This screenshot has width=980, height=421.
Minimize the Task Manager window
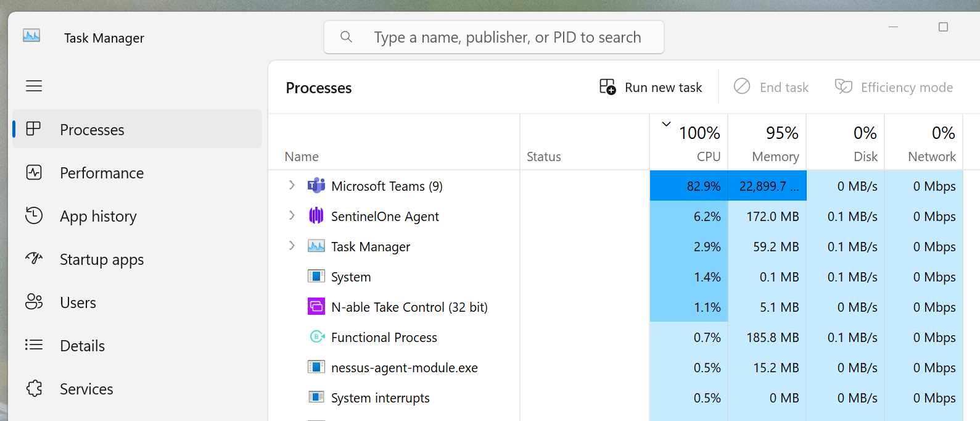pos(893,27)
